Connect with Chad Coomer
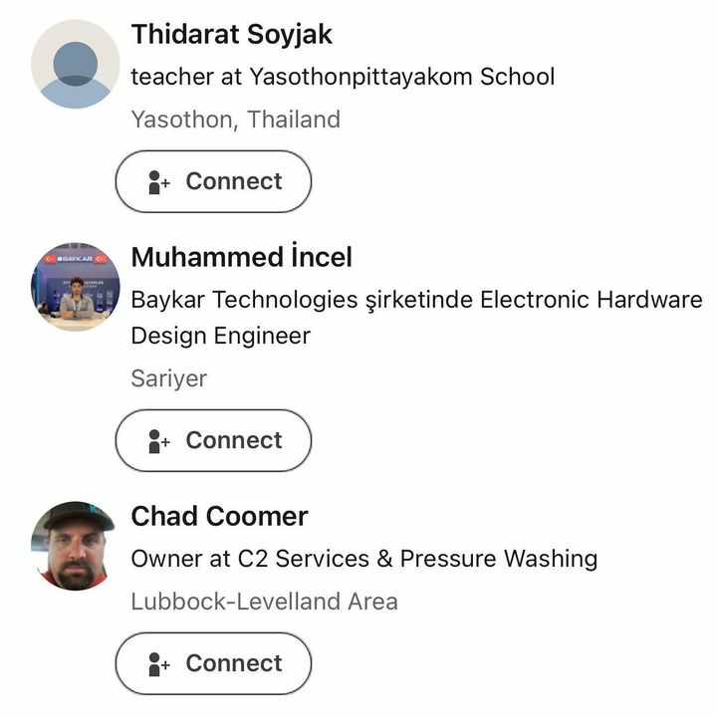The image size is (717, 728). tap(213, 663)
